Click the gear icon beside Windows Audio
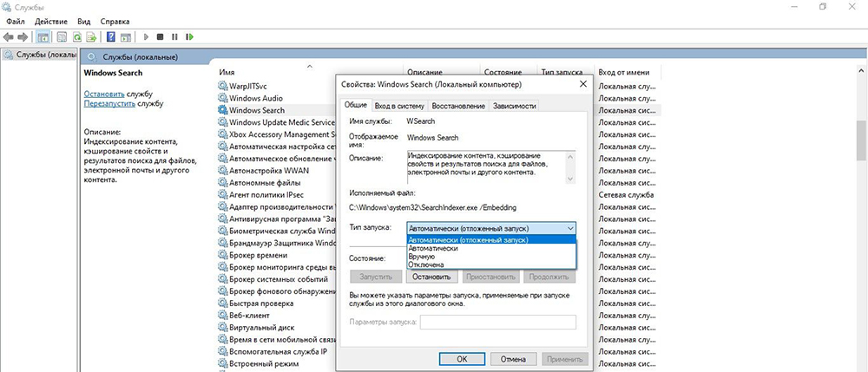The height and width of the screenshot is (372, 868). 222,98
